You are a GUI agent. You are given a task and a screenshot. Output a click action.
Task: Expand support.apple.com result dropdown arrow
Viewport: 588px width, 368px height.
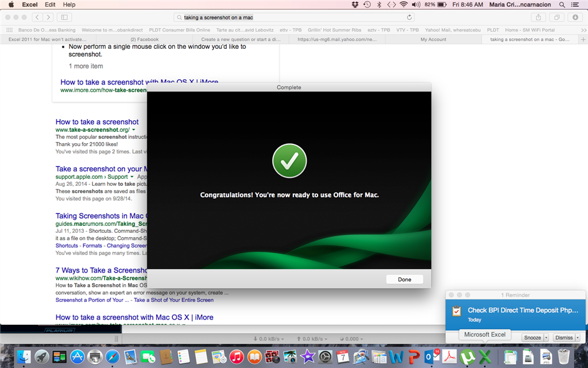coord(131,177)
